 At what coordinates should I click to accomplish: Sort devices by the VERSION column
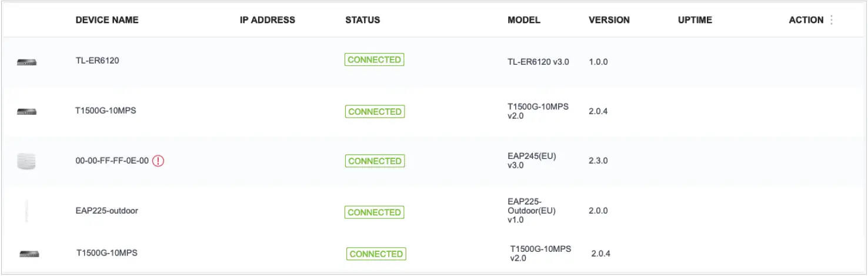click(x=609, y=20)
